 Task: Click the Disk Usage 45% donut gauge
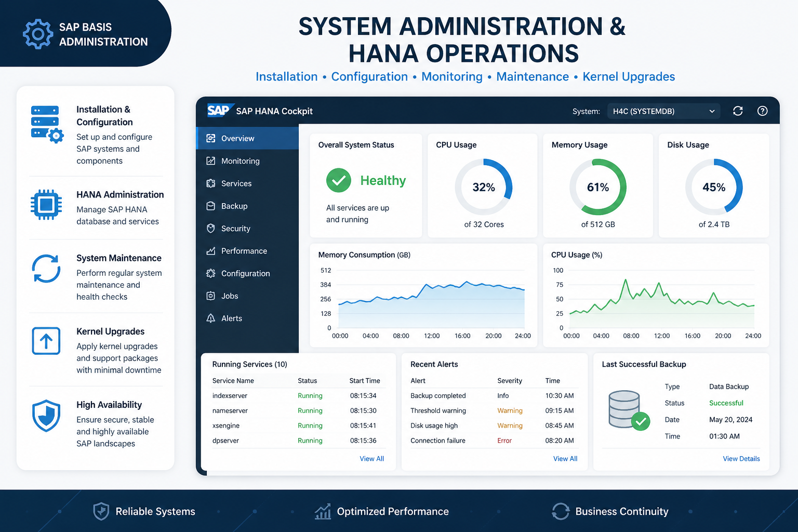(x=714, y=187)
